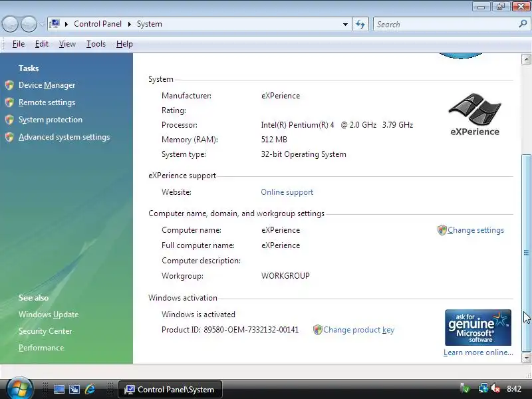Open the Windows Start orb

[20, 388]
